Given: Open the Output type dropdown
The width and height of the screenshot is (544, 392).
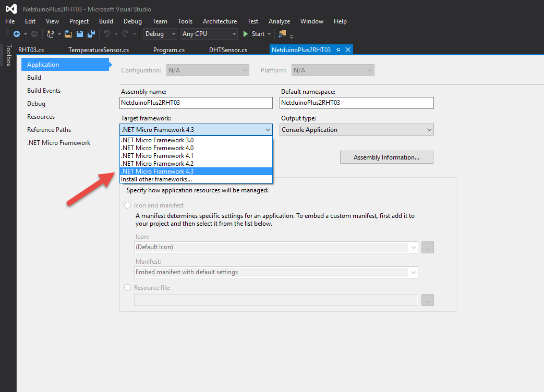Looking at the screenshot, I should point(357,130).
